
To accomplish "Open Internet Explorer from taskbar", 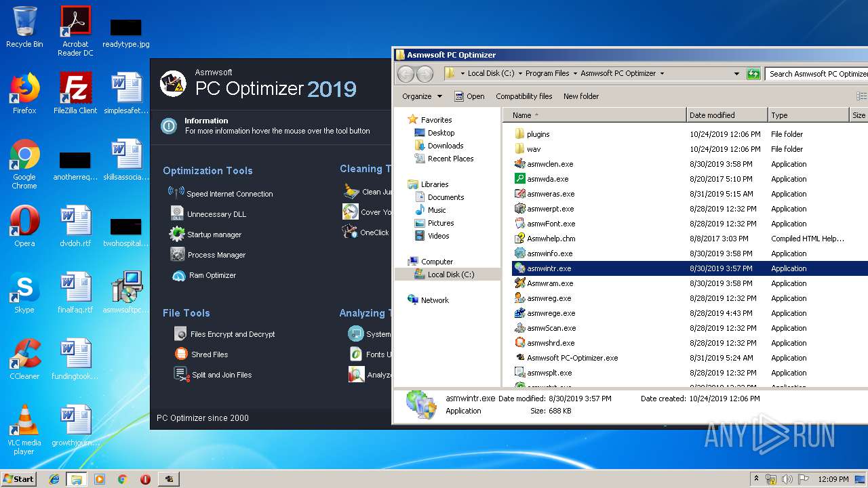I will point(54,479).
